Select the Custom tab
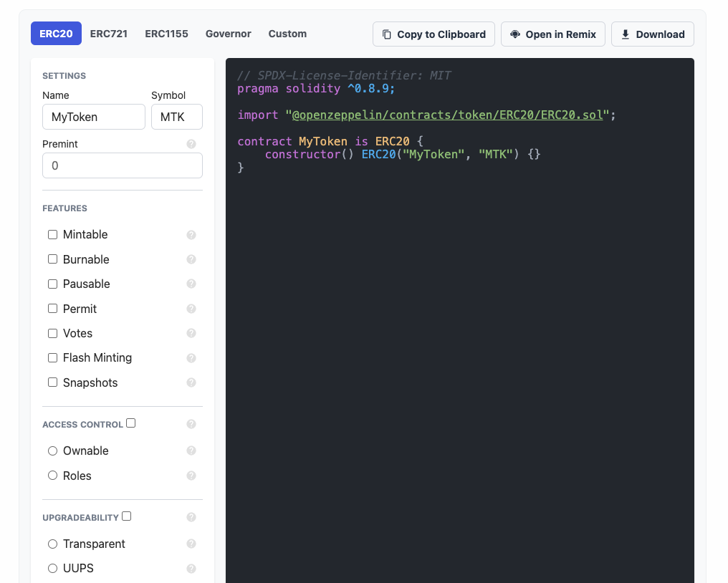 (x=287, y=34)
